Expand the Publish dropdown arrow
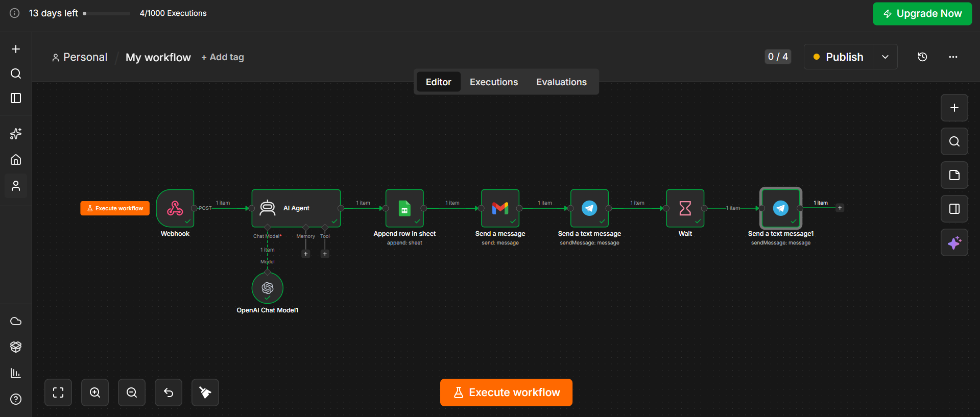 point(886,57)
